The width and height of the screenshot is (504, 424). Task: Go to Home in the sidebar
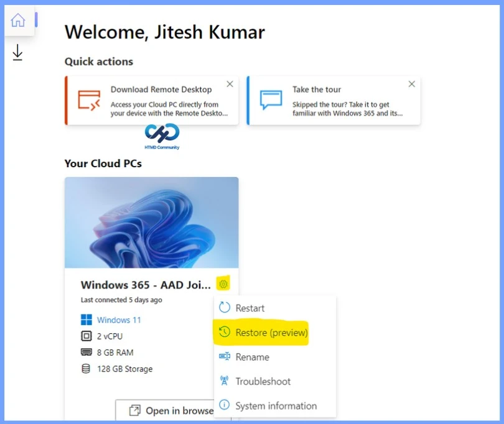18,21
